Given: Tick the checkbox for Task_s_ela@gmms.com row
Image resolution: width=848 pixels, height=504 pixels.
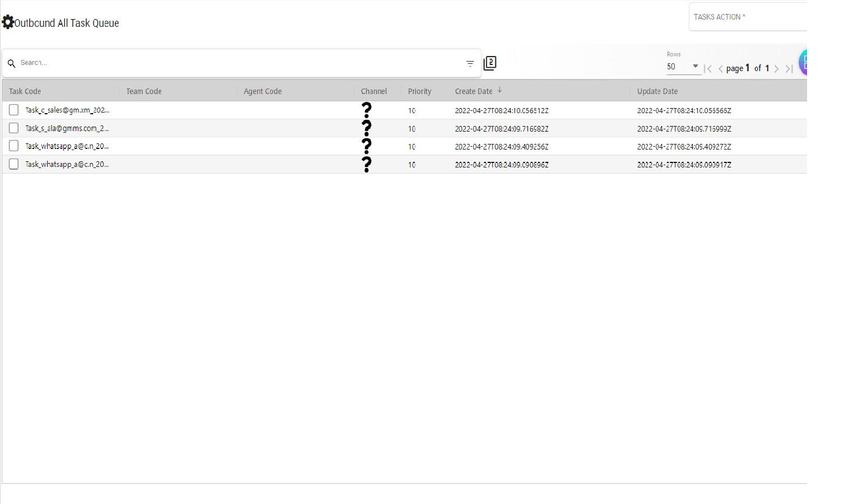Looking at the screenshot, I should pyautogui.click(x=14, y=128).
